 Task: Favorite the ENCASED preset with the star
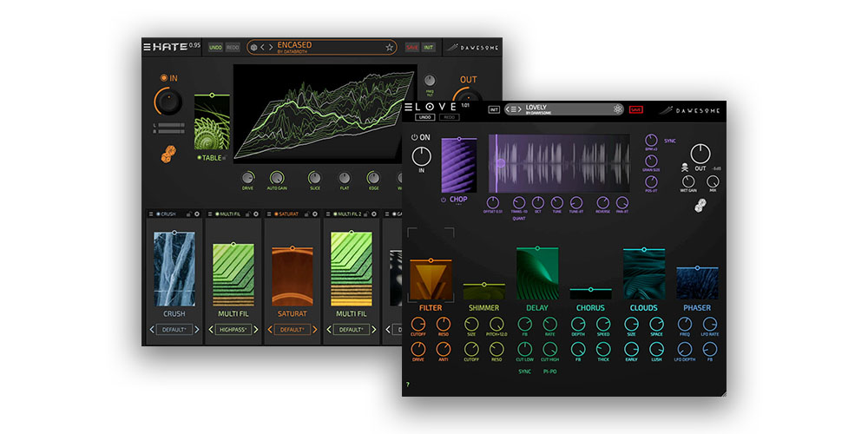[390, 47]
